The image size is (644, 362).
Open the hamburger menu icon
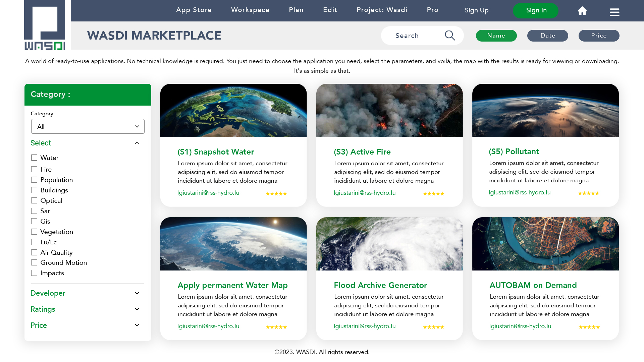[614, 12]
